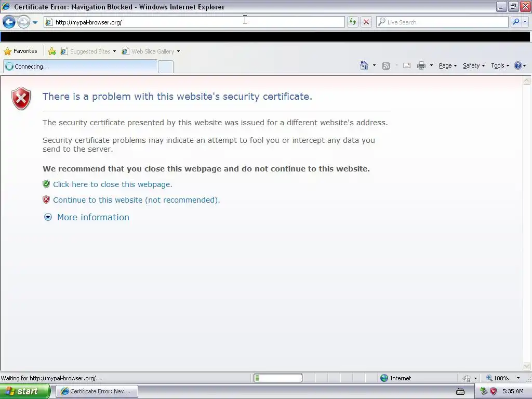The image size is (532, 399).
Task: Click Add to Favorites Bar star icon
Action: (52, 51)
